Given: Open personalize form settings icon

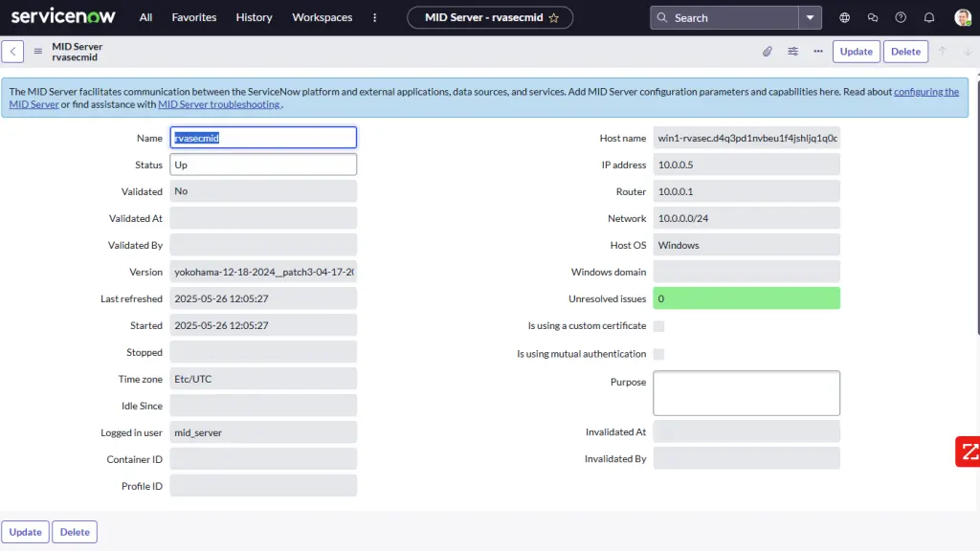Looking at the screenshot, I should (792, 52).
